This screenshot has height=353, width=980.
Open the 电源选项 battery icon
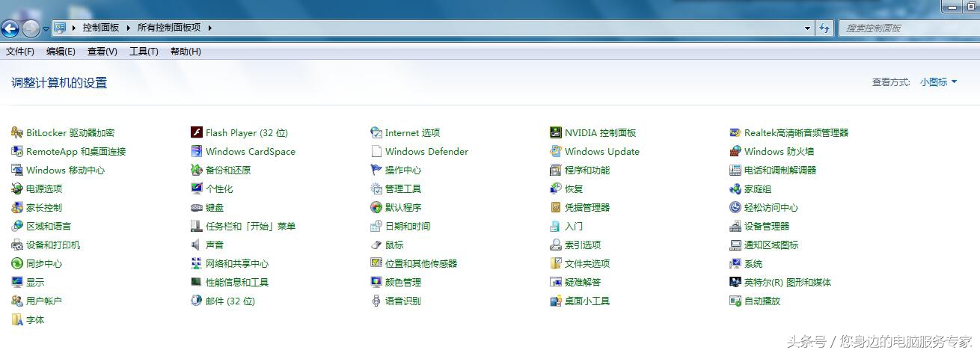click(x=17, y=188)
